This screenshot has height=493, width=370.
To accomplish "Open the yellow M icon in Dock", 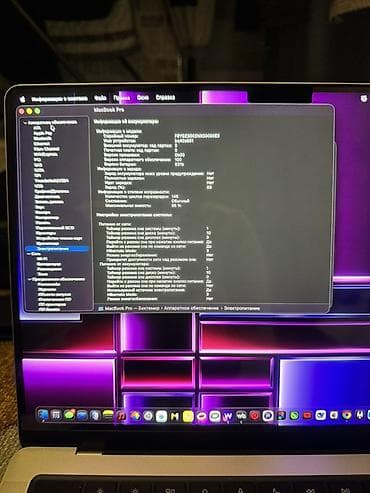I will coord(175,416).
